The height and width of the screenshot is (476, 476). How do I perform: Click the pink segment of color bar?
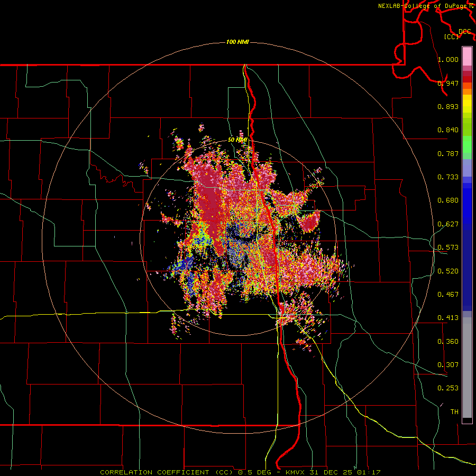(x=467, y=57)
